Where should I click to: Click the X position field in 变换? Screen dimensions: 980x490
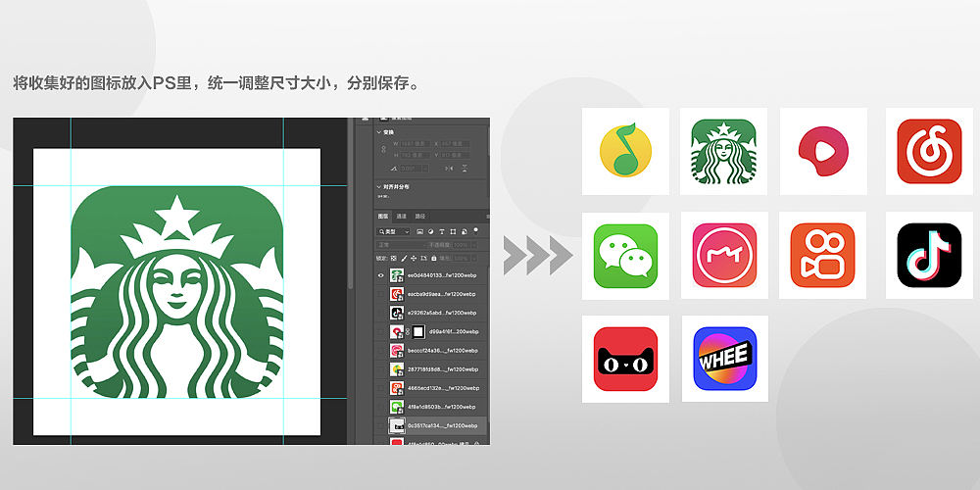[455, 144]
